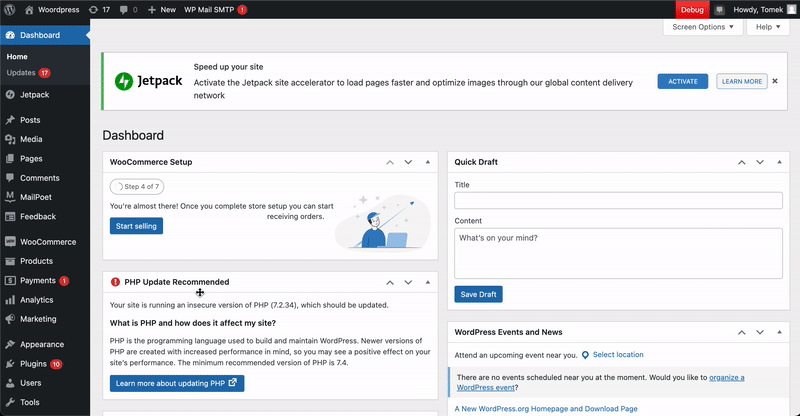Image resolution: width=800 pixels, height=416 pixels.
Task: Open Plugins in the sidebar
Action: pos(45,364)
